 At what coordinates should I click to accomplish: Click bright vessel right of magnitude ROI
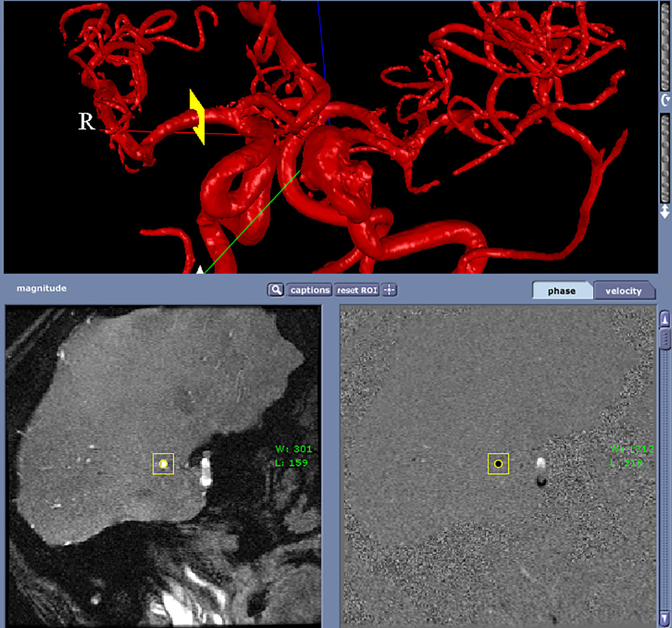[x=206, y=469]
